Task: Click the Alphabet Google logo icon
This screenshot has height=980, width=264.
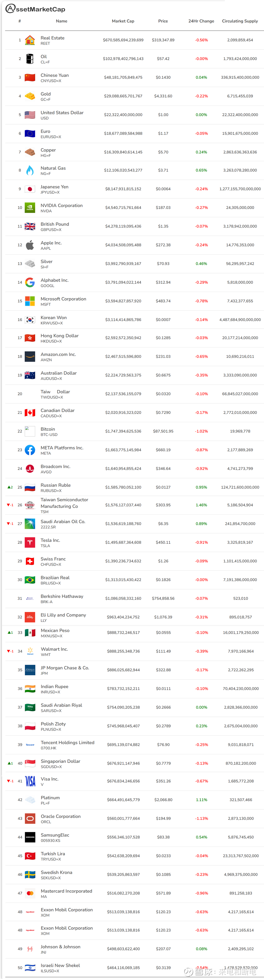Action: click(30, 282)
